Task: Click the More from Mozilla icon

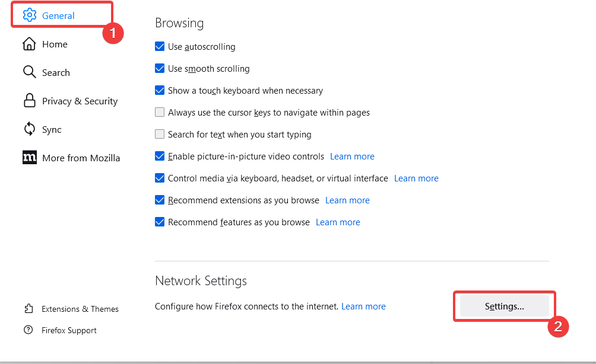Action: pos(29,158)
